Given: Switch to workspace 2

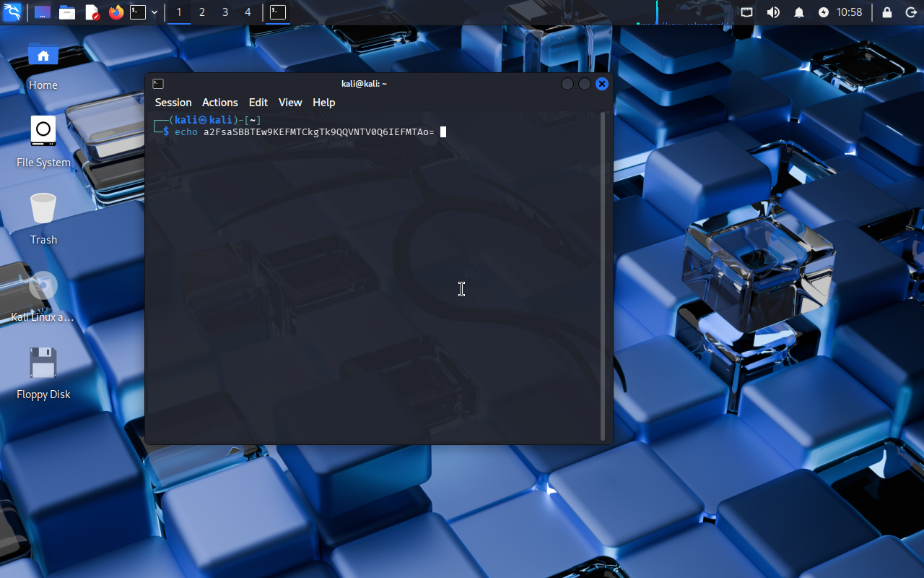Looking at the screenshot, I should pyautogui.click(x=202, y=12).
